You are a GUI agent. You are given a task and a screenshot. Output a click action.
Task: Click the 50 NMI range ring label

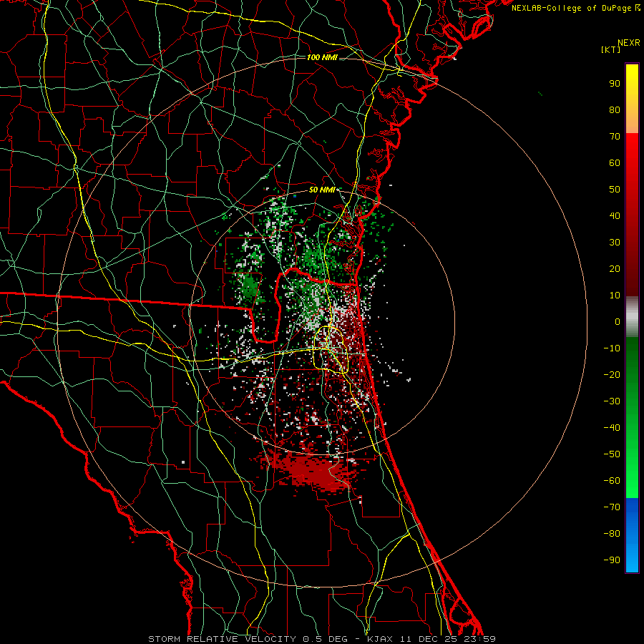322,190
